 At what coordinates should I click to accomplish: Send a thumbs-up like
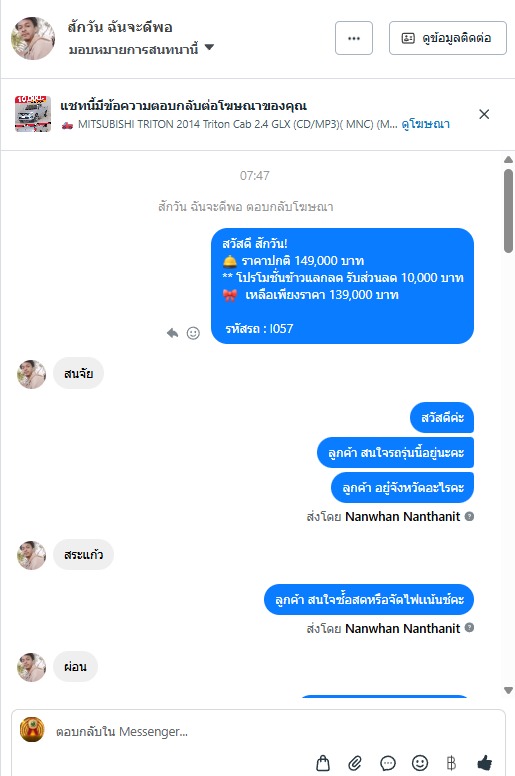pos(485,763)
